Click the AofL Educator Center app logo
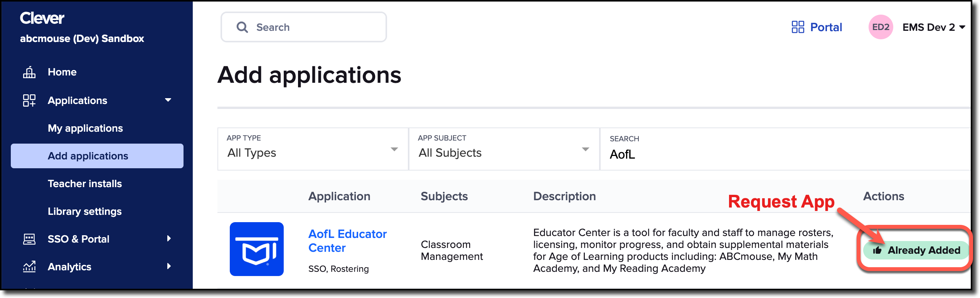Screen dimensions: 980x298 (x=257, y=249)
